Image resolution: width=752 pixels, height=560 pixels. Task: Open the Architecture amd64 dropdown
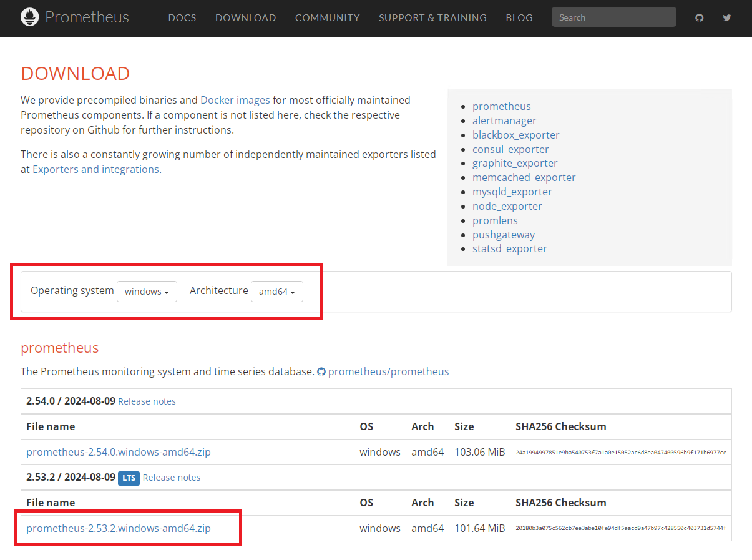click(276, 292)
